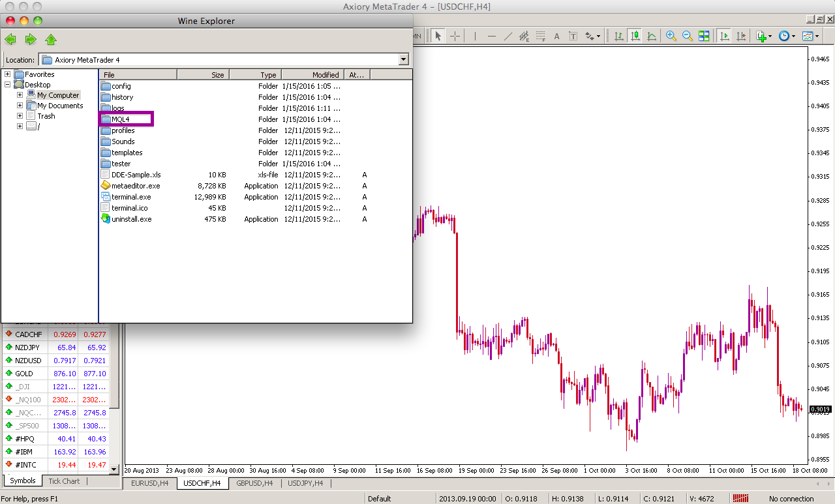
Task: Switch to the EURUSD,H4 chart tab
Action: 150,483
